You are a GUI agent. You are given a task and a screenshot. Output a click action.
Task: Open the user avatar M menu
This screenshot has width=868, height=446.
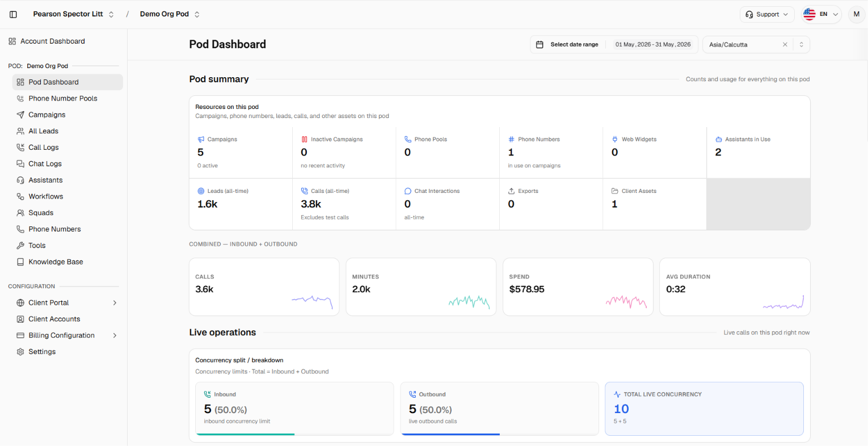[856, 14]
